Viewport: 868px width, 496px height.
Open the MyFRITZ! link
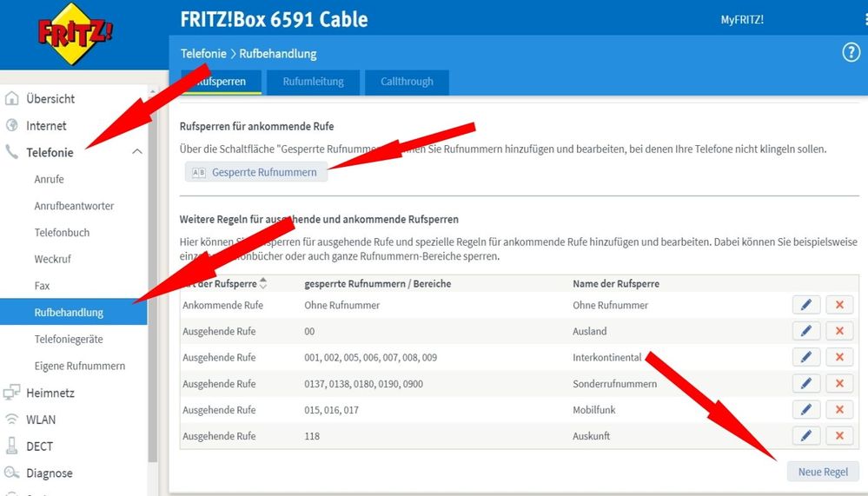[x=742, y=19]
